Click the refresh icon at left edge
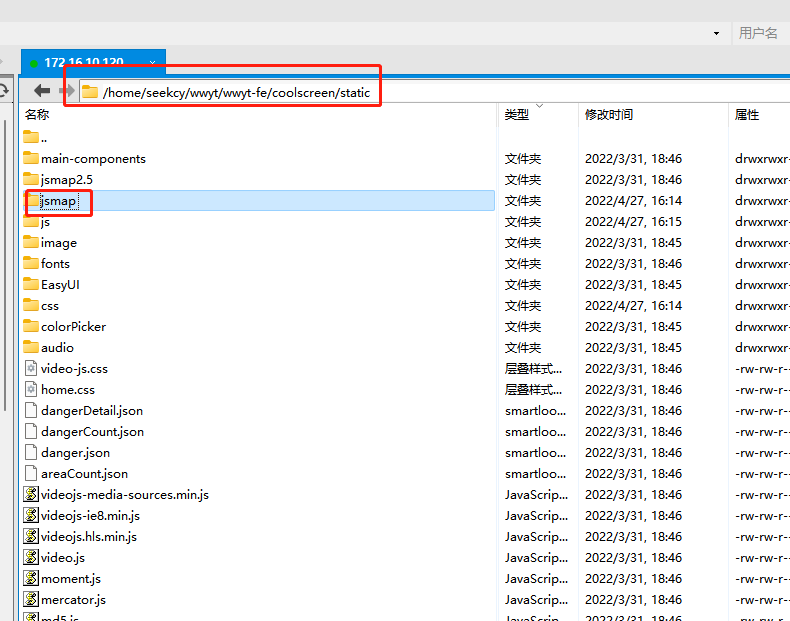Image resolution: width=790 pixels, height=621 pixels. coord(3,91)
